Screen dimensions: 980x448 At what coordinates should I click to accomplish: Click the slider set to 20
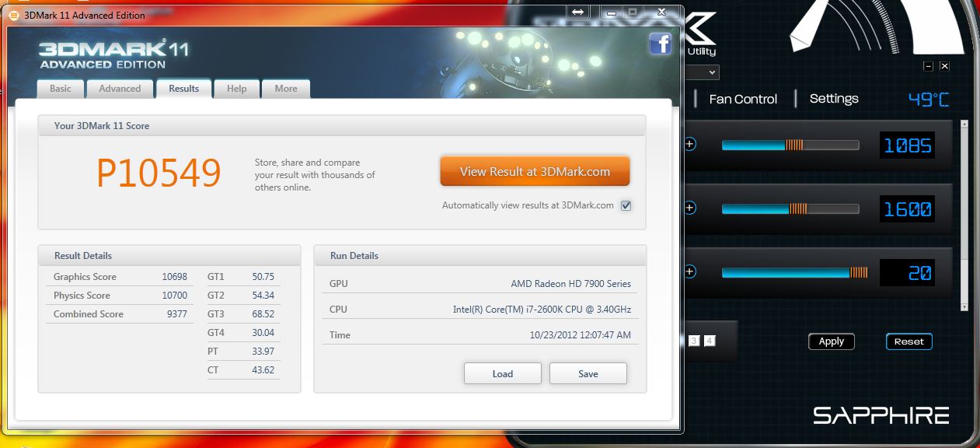click(794, 272)
